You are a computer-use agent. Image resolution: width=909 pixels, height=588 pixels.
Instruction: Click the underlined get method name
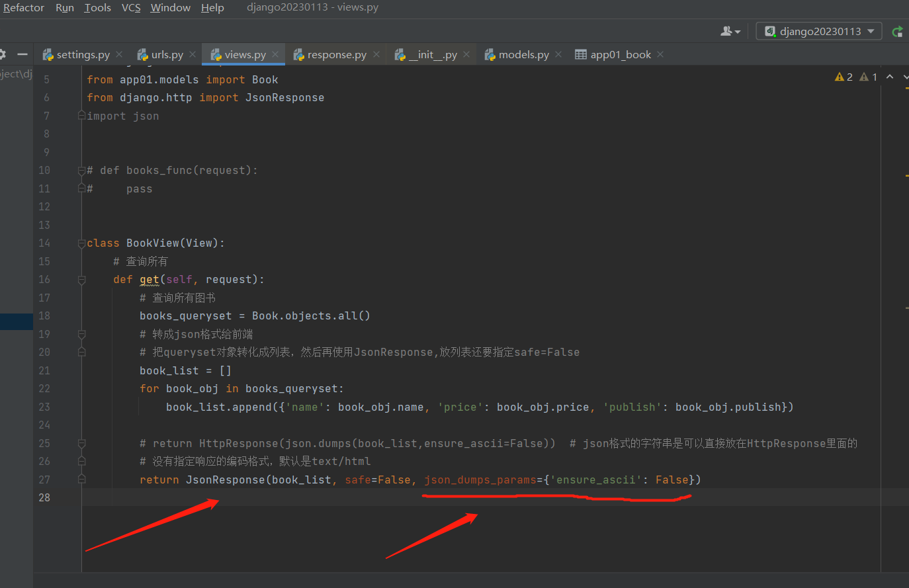point(150,280)
